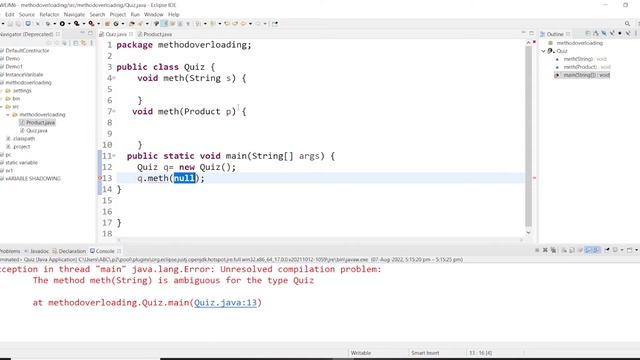The height and width of the screenshot is (360, 640).
Task: Toggle Hide Fields in Outline toolbar
Action: click(x=604, y=33)
